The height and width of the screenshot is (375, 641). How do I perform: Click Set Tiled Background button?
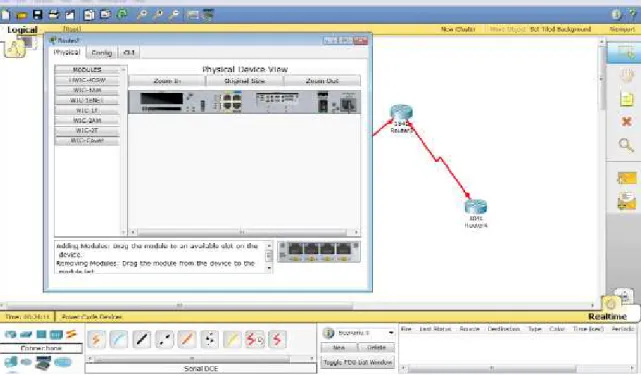pyautogui.click(x=560, y=29)
